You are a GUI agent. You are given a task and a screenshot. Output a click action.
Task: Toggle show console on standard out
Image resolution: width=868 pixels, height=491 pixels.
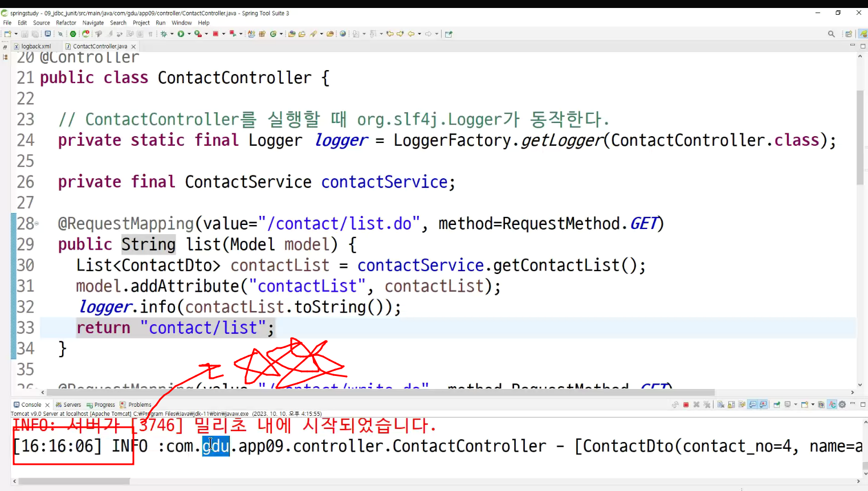(752, 404)
